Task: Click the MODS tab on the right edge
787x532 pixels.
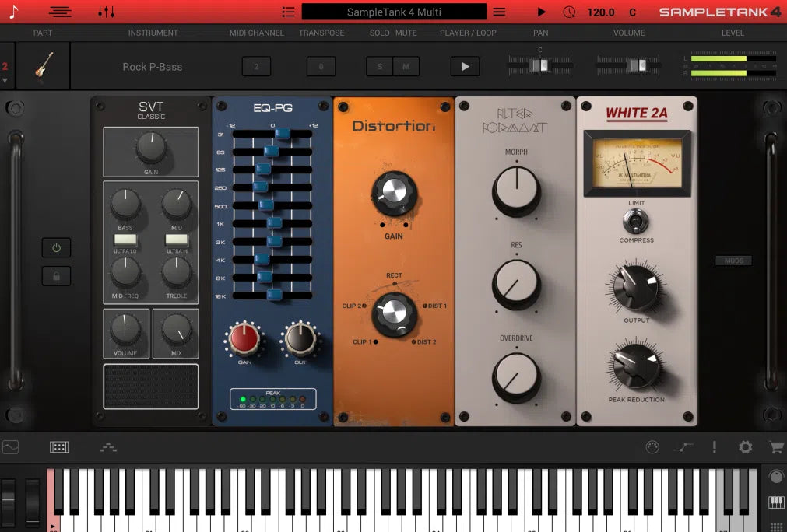Action: point(733,261)
